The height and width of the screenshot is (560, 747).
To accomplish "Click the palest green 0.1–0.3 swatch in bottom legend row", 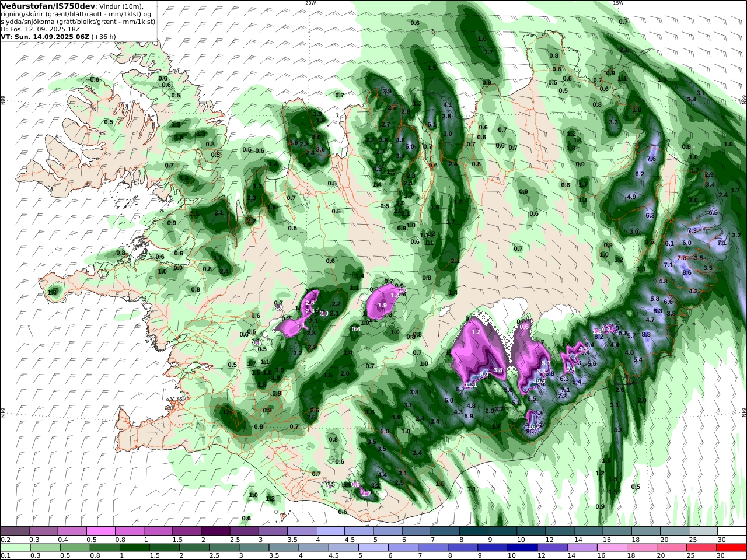I will coord(16,548).
